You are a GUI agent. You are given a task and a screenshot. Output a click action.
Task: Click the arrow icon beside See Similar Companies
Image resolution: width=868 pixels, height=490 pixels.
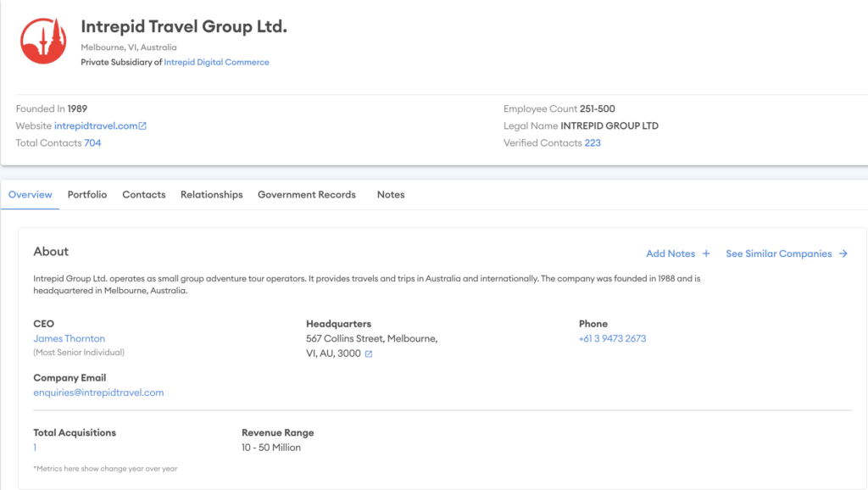[x=843, y=253]
